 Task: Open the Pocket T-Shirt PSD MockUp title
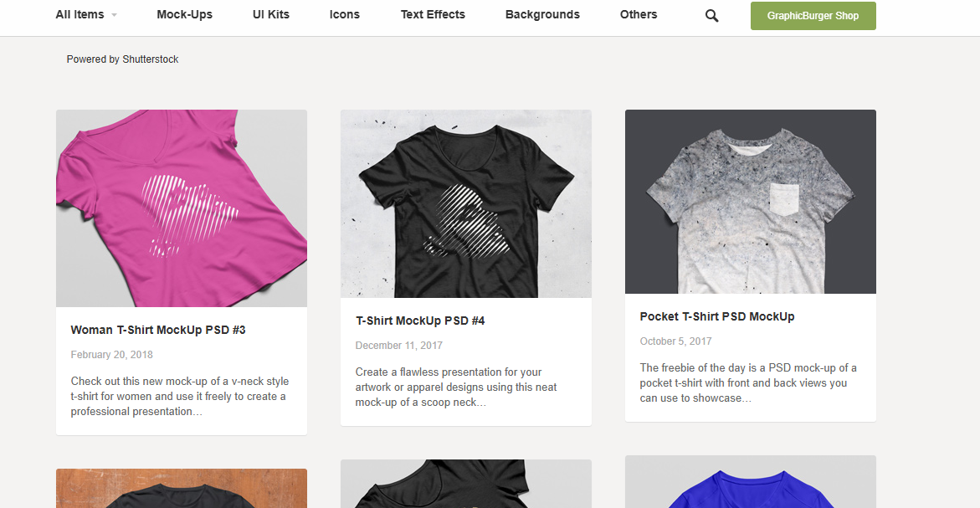click(x=717, y=316)
